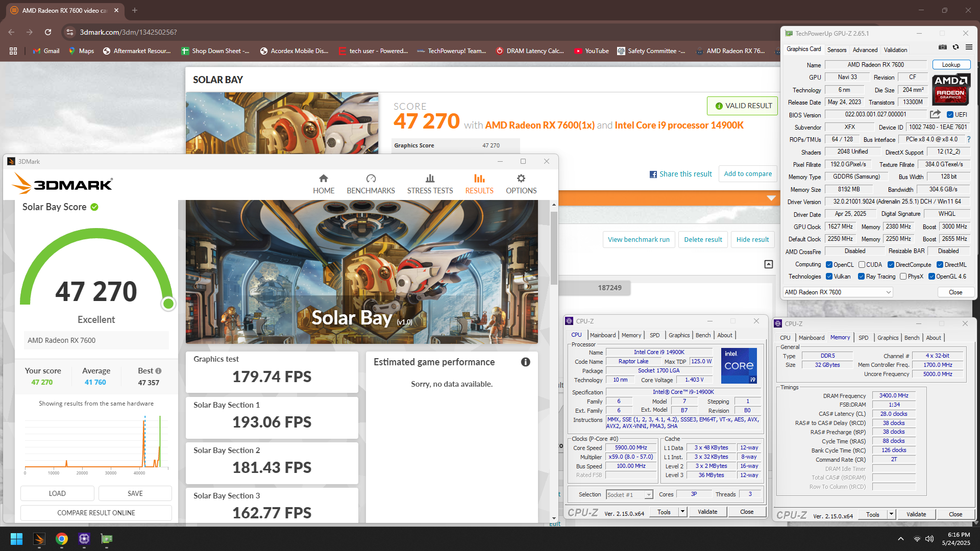Click the BIOS export share icon in GPU-Z
Viewport: 980px width, 551px height.
click(x=935, y=114)
